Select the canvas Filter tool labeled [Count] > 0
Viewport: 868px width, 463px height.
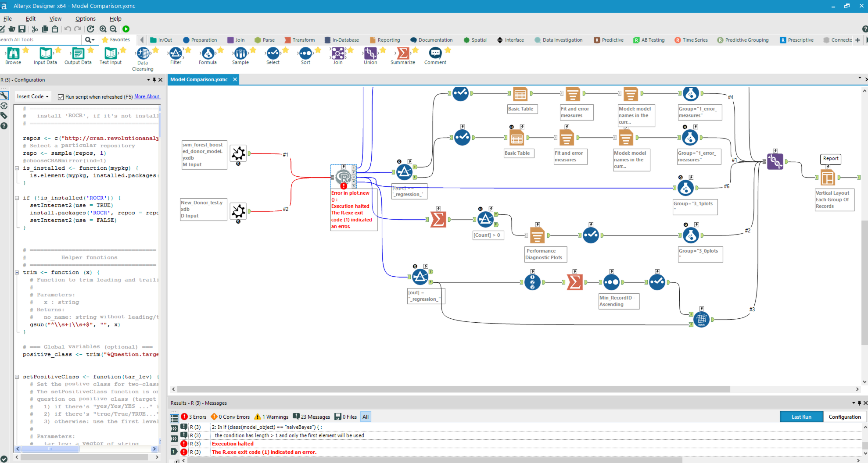[x=485, y=219]
